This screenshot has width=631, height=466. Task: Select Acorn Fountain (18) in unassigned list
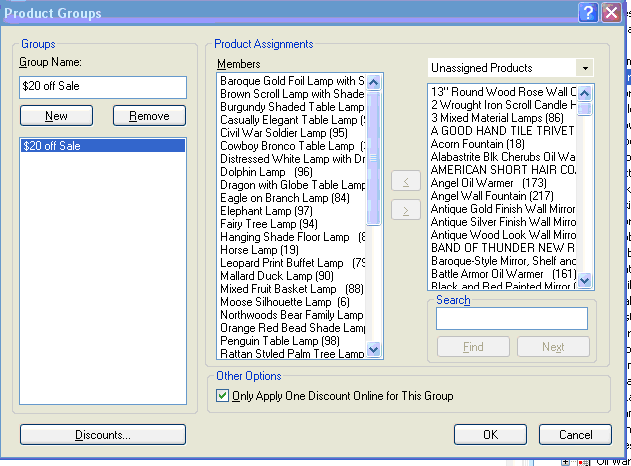tap(478, 144)
